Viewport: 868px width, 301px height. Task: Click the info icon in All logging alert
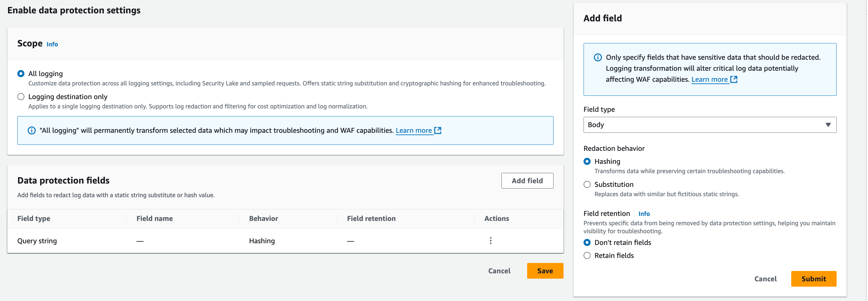pyautogui.click(x=32, y=130)
